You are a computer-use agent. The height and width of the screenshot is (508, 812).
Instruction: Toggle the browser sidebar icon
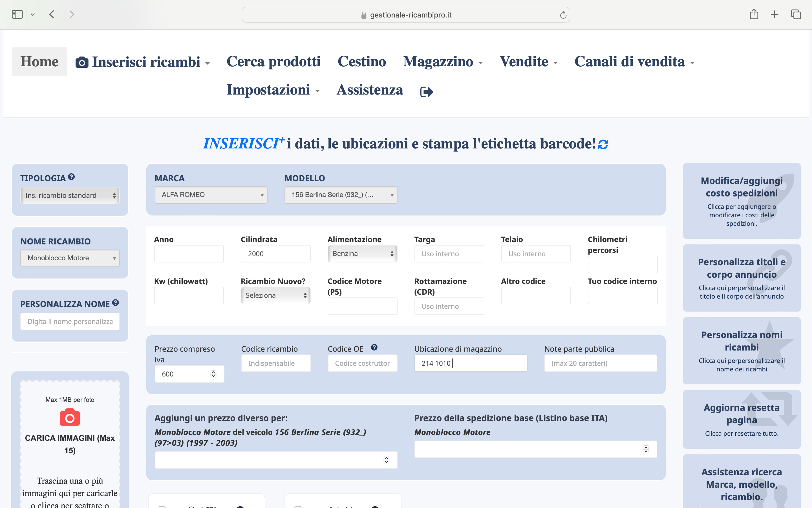(17, 14)
